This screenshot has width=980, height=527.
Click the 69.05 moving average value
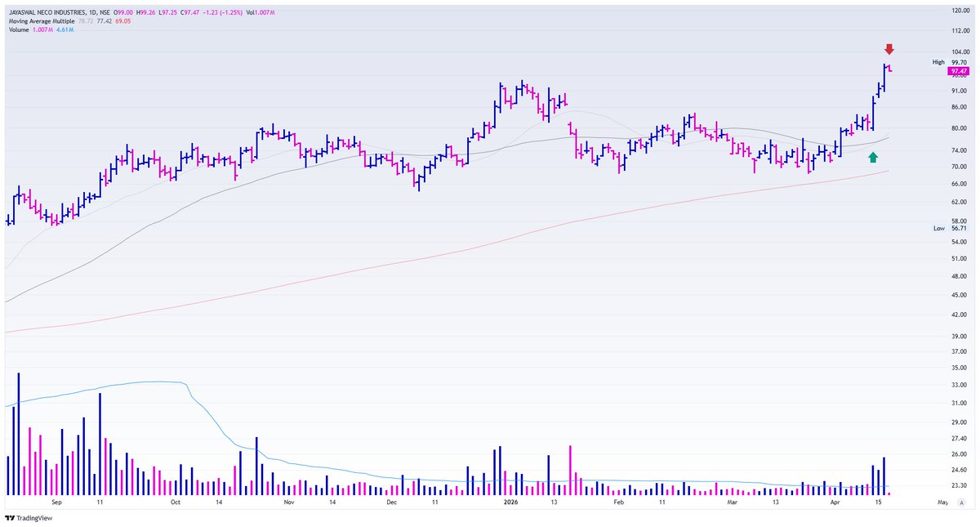(123, 21)
